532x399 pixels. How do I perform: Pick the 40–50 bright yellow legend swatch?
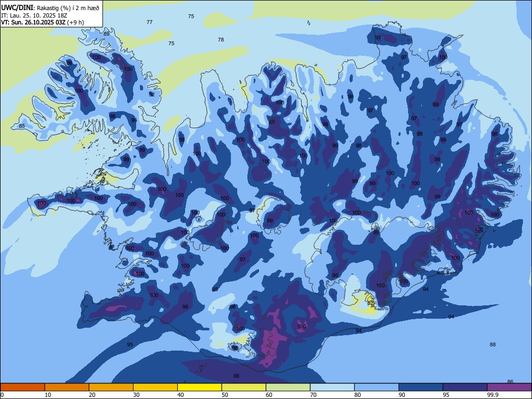[199, 387]
